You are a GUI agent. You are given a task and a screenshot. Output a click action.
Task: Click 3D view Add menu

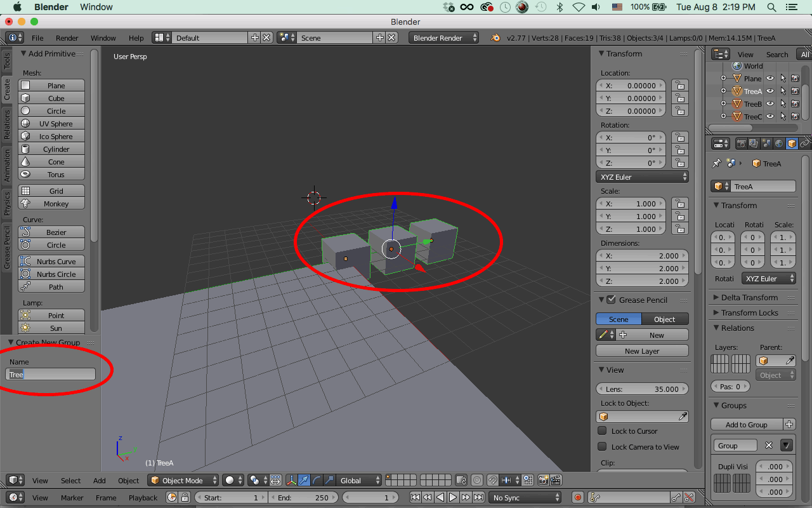click(x=100, y=480)
